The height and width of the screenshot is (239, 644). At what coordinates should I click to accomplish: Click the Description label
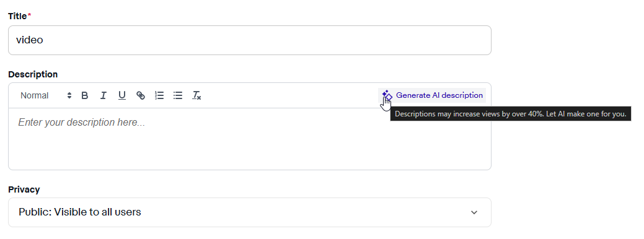[x=33, y=74]
